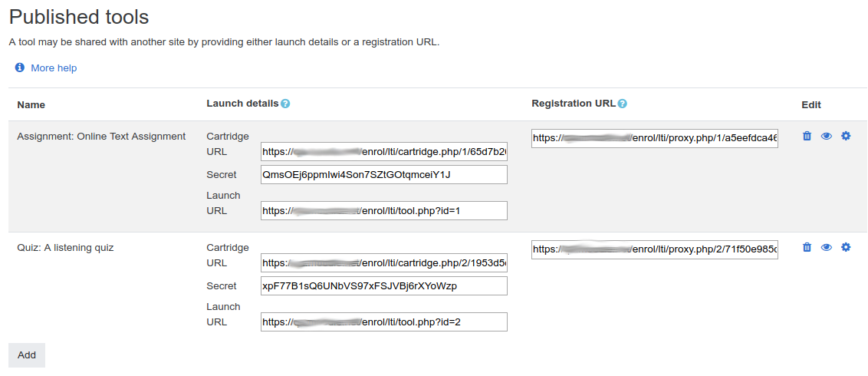Delete the listening quiz tool
868x376 pixels.
[x=807, y=247]
